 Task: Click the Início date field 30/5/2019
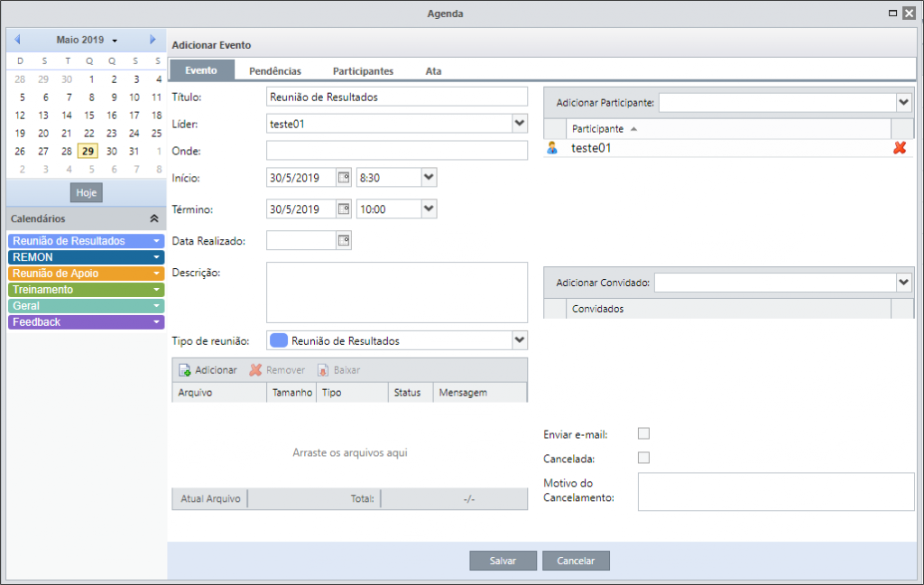click(301, 178)
